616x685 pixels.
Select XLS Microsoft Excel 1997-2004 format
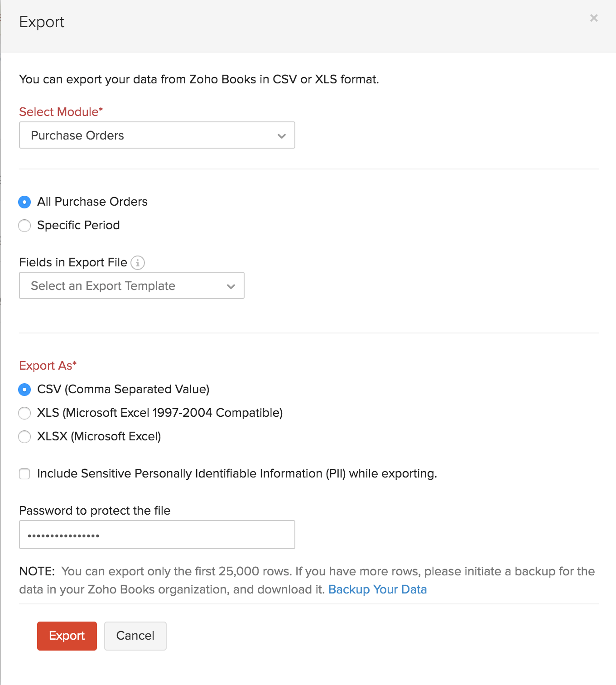click(24, 413)
